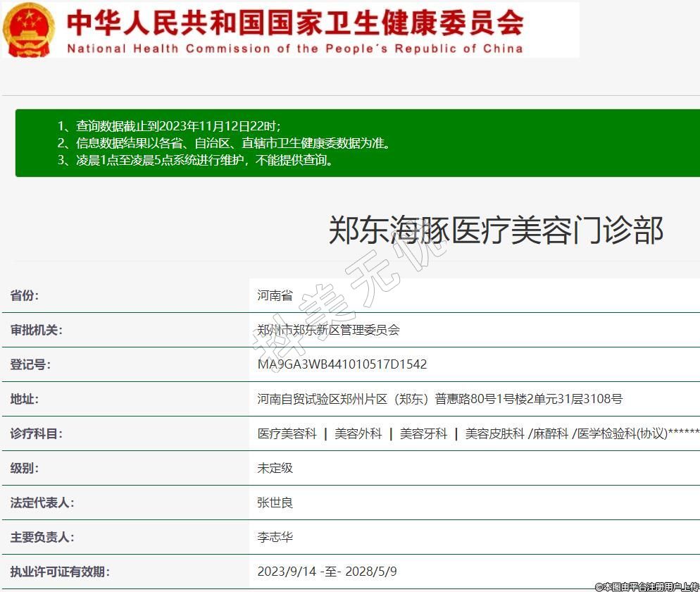The image size is (700, 592).
Task: Click the national emblem logo icon
Action: click(29, 30)
